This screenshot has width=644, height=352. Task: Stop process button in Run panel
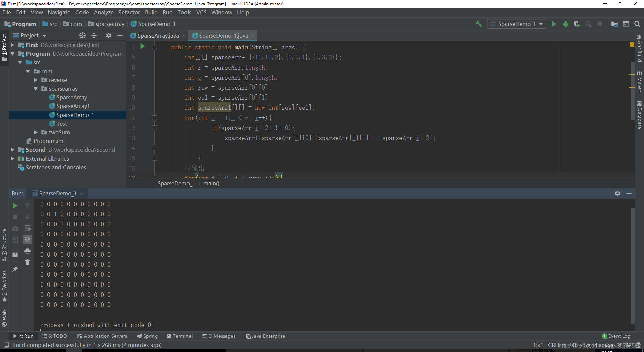coord(15,217)
